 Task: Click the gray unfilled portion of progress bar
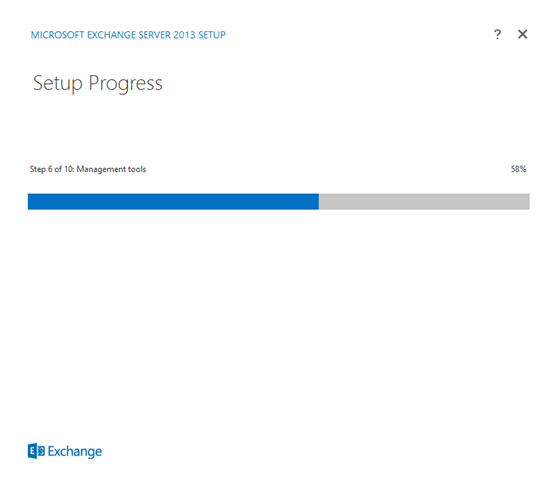(x=424, y=201)
